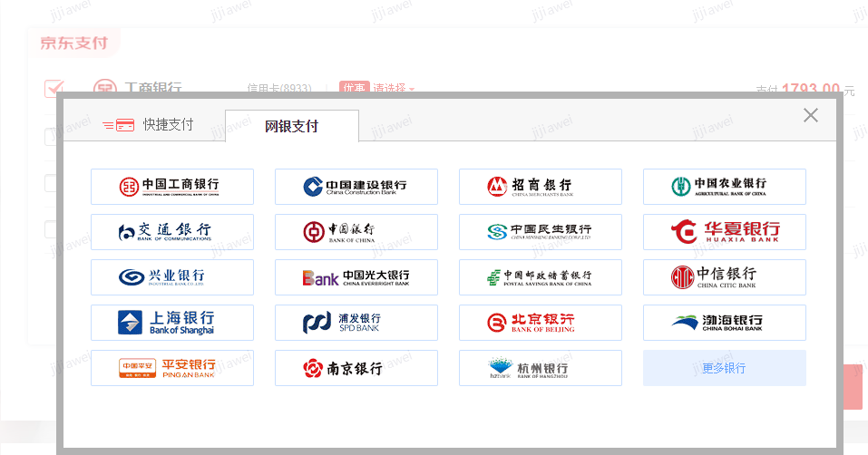This screenshot has height=455, width=868.
Task: Select 杭州银行 Bank of Hangzhou
Action: pyautogui.click(x=541, y=368)
